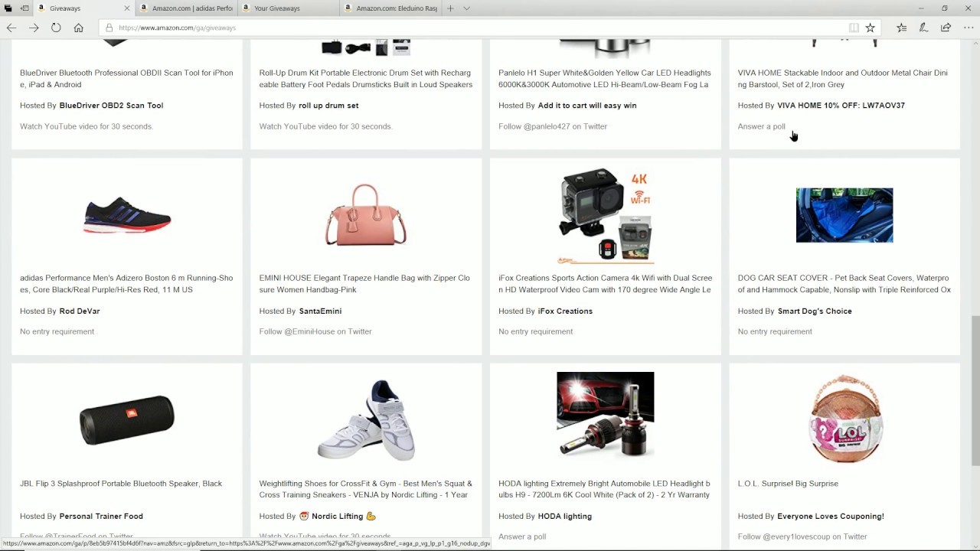
Task: Go back to previous page
Action: coord(11,28)
